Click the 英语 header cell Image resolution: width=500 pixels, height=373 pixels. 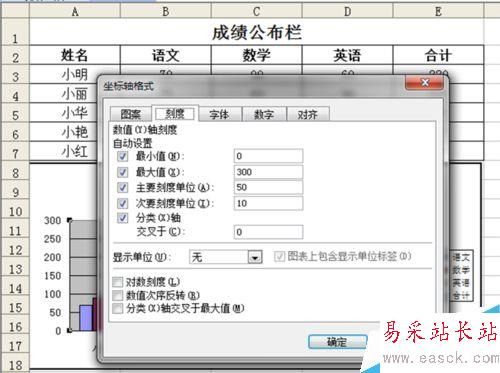tap(347, 55)
